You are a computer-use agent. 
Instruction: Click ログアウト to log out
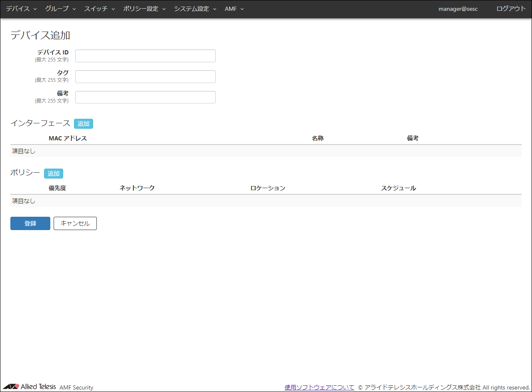(x=511, y=9)
